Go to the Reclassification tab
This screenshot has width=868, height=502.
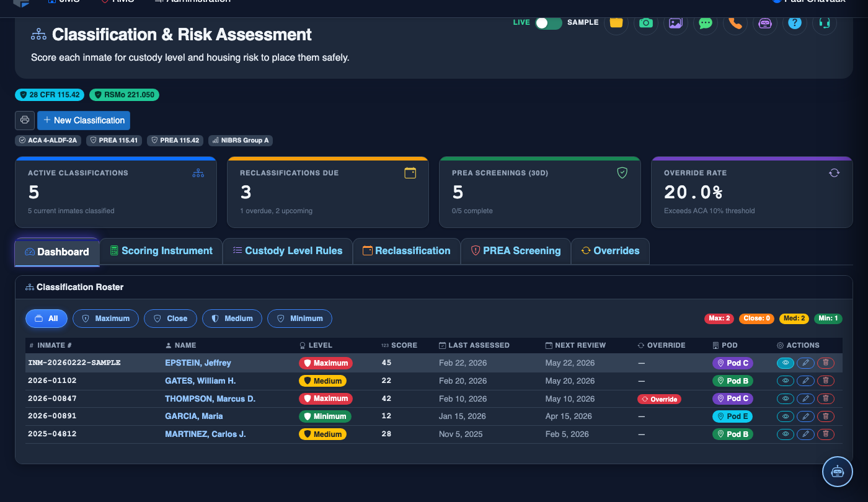point(407,251)
